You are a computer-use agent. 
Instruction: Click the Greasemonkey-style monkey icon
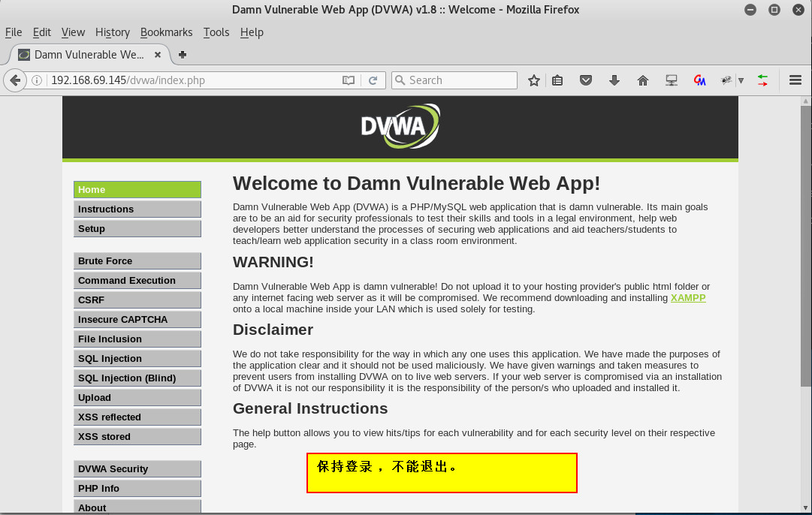[726, 80]
